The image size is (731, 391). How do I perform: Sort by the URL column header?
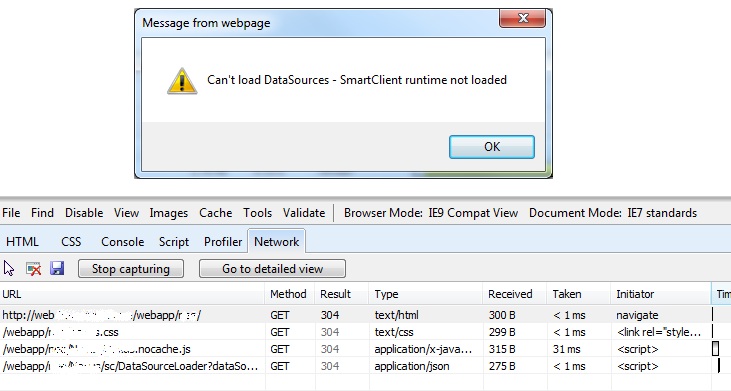pyautogui.click(x=132, y=294)
